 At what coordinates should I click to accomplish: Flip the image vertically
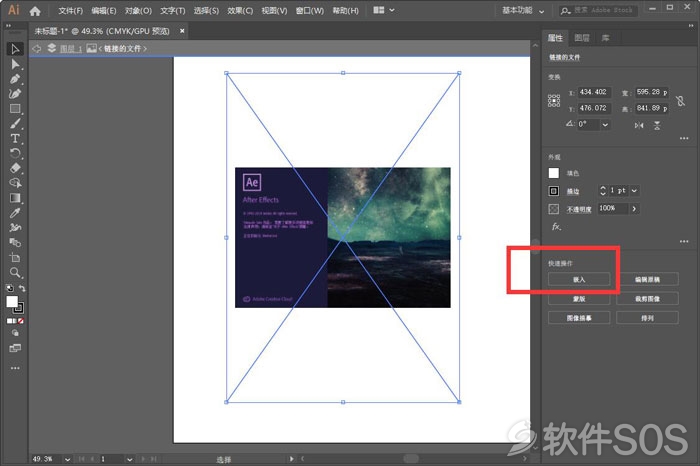coord(657,125)
